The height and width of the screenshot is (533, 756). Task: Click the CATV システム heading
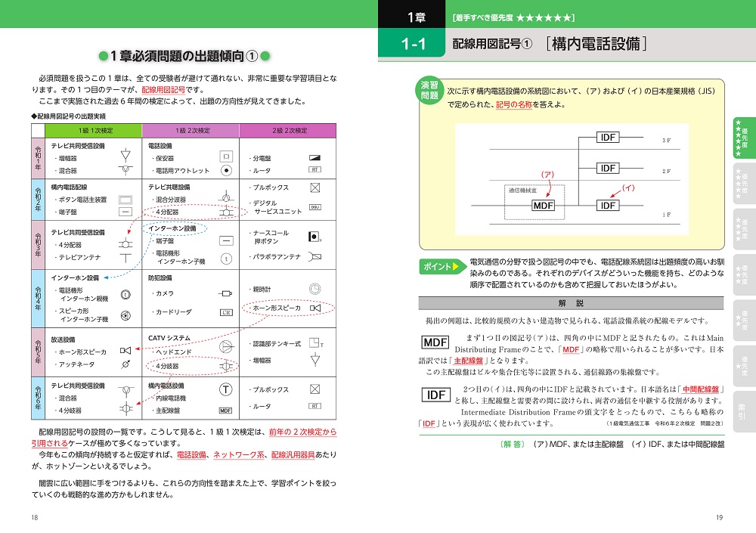169,338
